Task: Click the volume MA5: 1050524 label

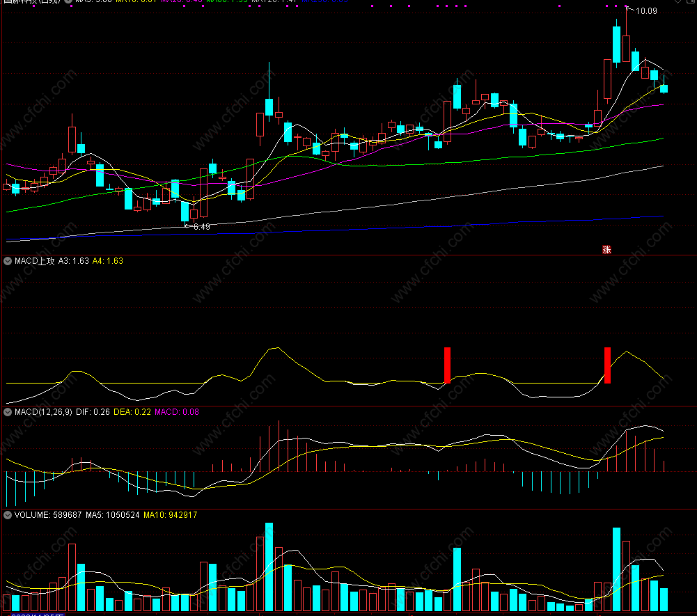Action: pyautogui.click(x=113, y=515)
